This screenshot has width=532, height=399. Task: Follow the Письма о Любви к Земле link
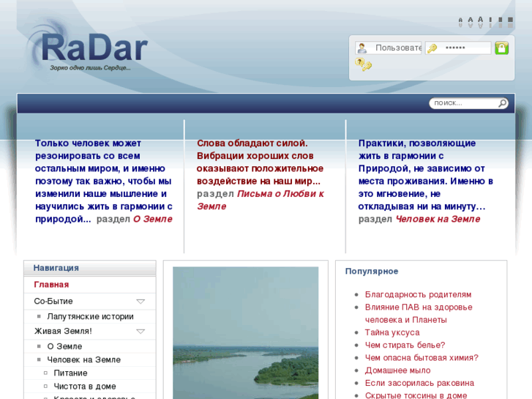tap(261, 200)
